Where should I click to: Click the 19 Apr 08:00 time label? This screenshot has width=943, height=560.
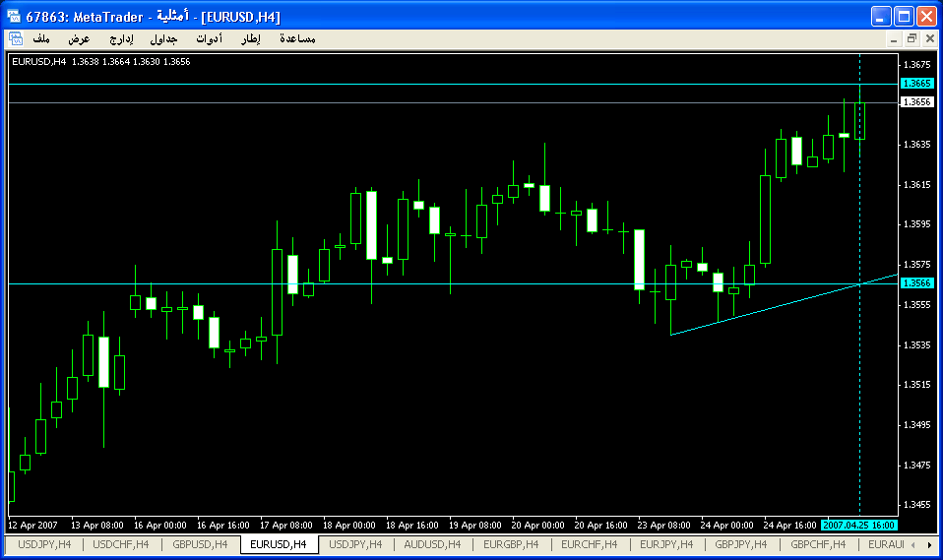[x=475, y=526]
